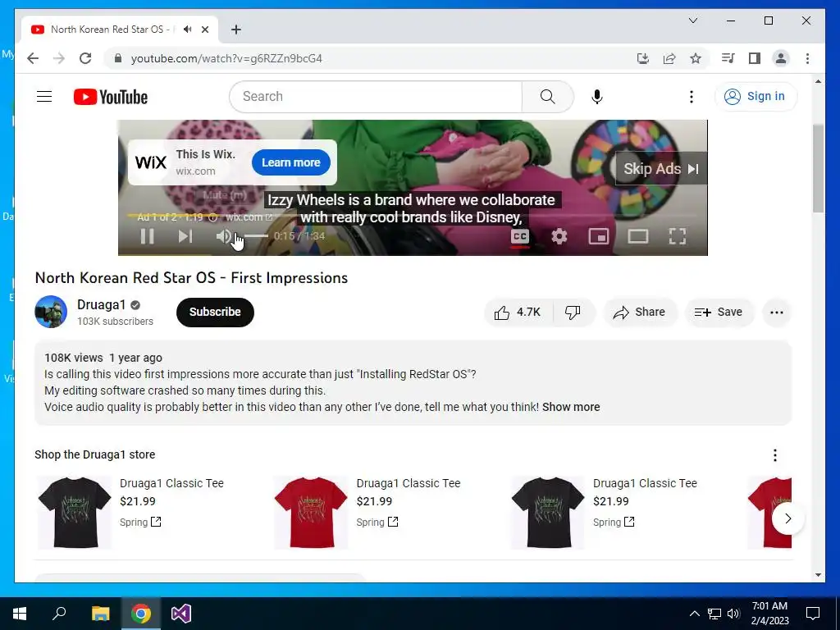Skip to next video with the next button
Screen dimensions: 840x630
(x=185, y=236)
